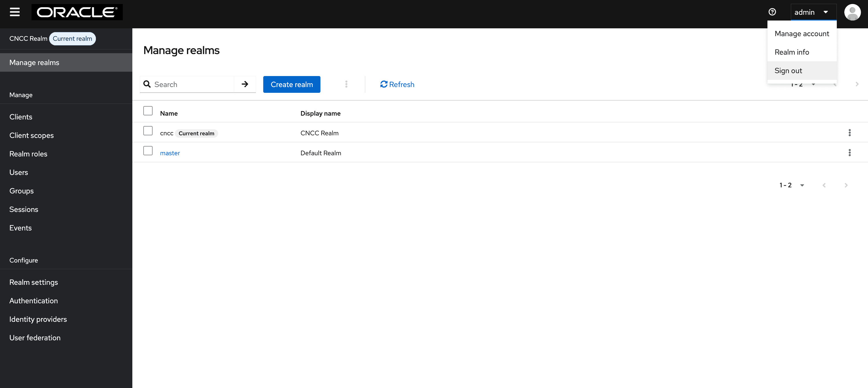Open the kebab actions for cncc row
The image size is (868, 388).
tap(849, 132)
